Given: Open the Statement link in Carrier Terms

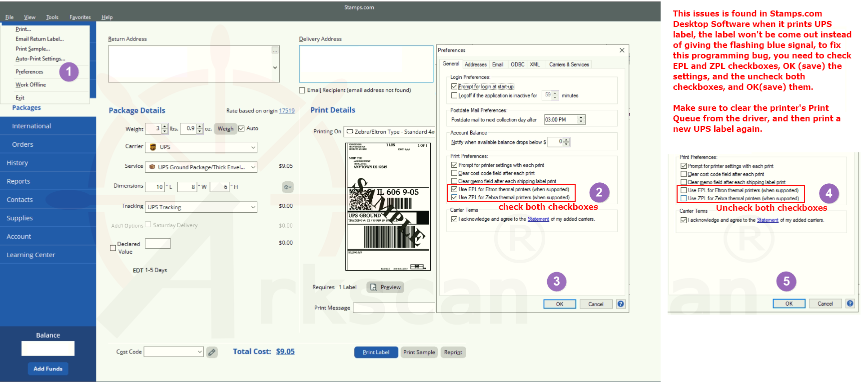Looking at the screenshot, I should click(x=538, y=219).
